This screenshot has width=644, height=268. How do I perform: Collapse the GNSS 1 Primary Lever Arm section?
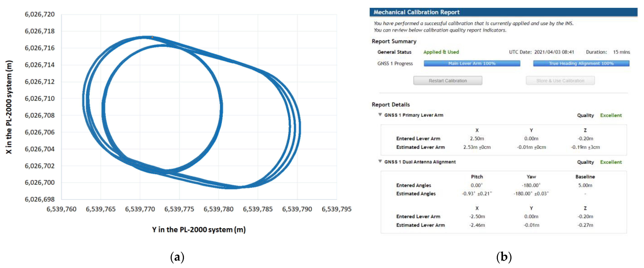coord(380,115)
